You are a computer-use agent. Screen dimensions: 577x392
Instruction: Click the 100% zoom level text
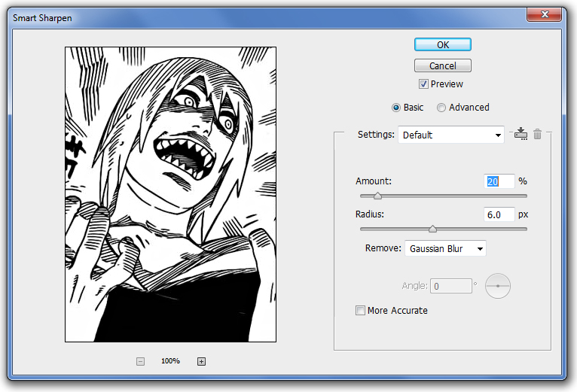[170, 361]
